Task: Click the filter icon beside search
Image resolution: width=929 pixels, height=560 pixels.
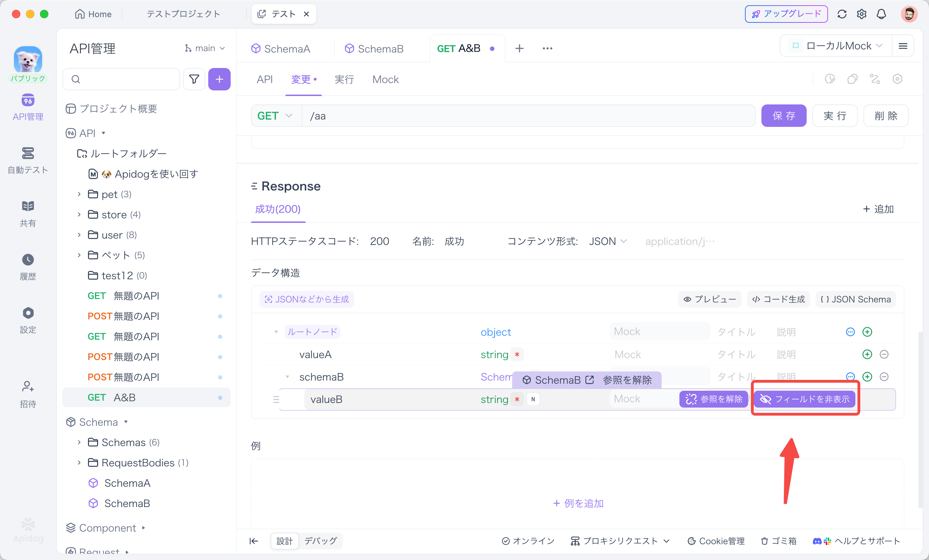Action: [x=194, y=79]
